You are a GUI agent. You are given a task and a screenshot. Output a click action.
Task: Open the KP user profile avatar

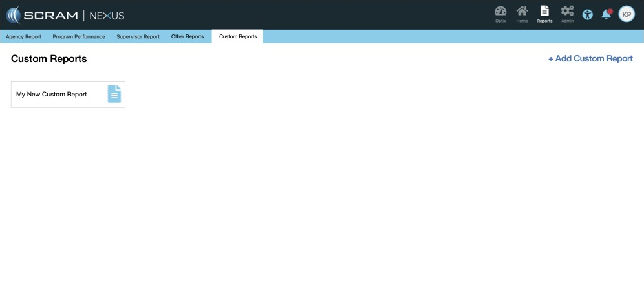tap(626, 14)
